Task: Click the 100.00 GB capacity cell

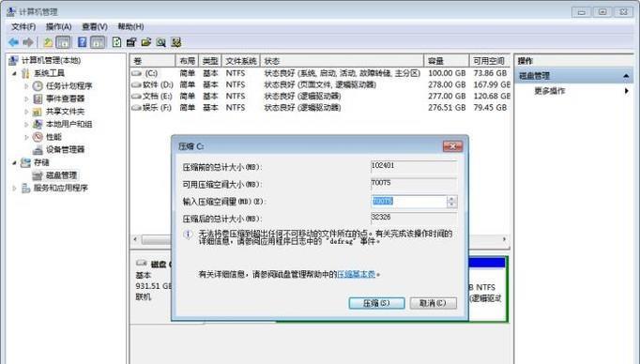Action: (x=447, y=73)
